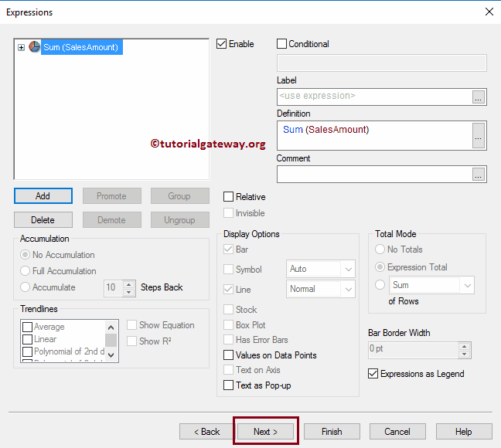Increase Bar Border Width
The height and width of the screenshot is (448, 501).
tap(464, 346)
